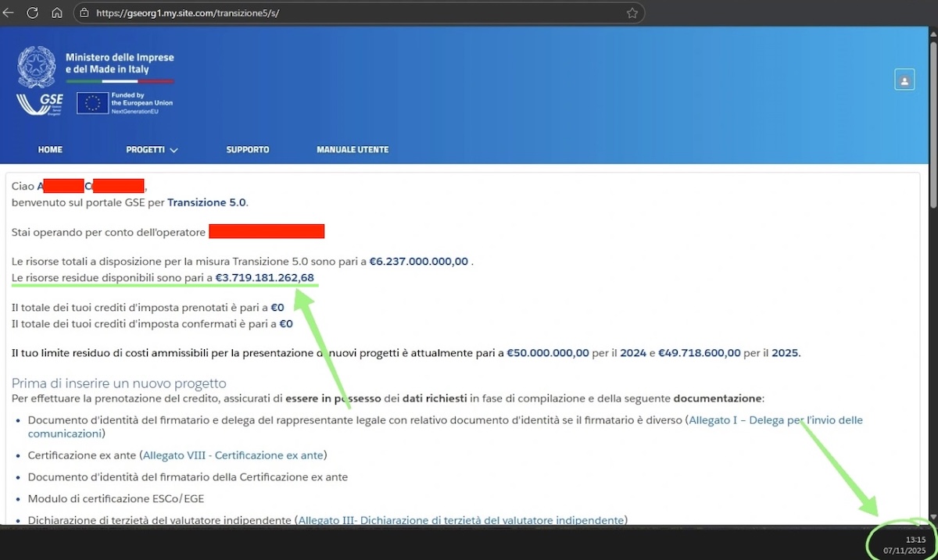This screenshot has width=938, height=560.
Task: Refresh the page with the reload icon
Action: pyautogui.click(x=32, y=12)
